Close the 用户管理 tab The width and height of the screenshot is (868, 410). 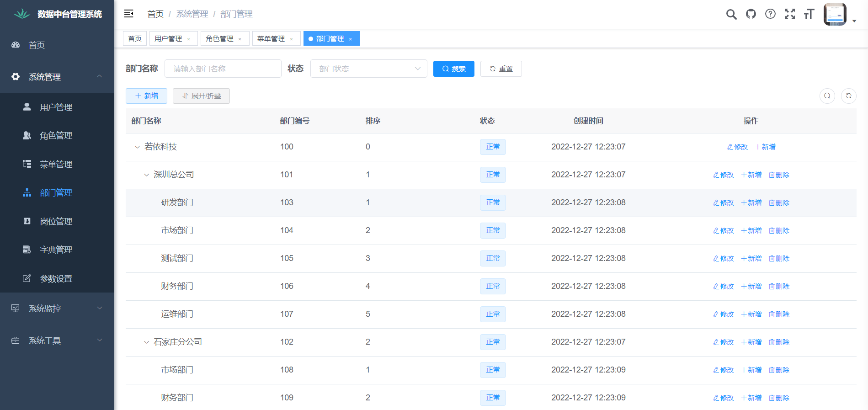(188, 39)
